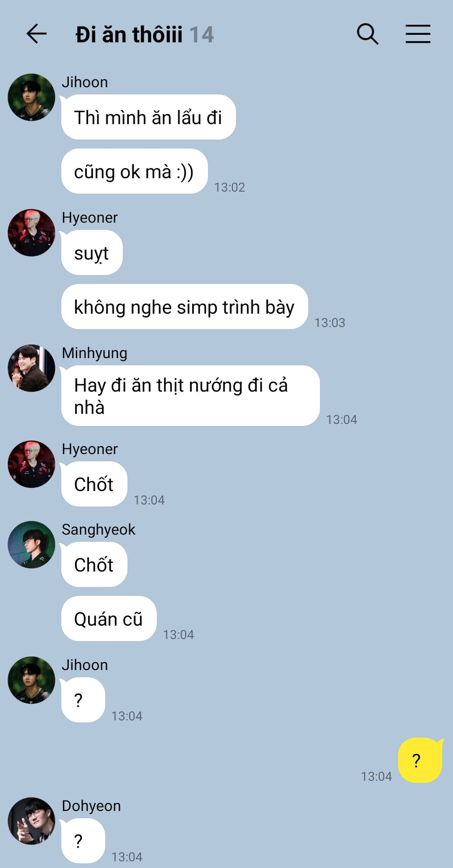Tap the 'Hay đi ăn thịt nướng' message
453x868 pixels.
[190, 396]
